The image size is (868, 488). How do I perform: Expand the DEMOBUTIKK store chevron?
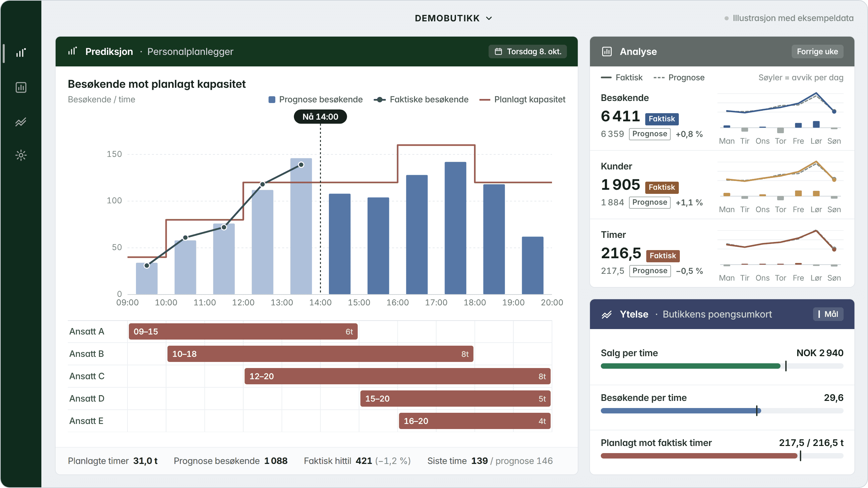tap(489, 18)
